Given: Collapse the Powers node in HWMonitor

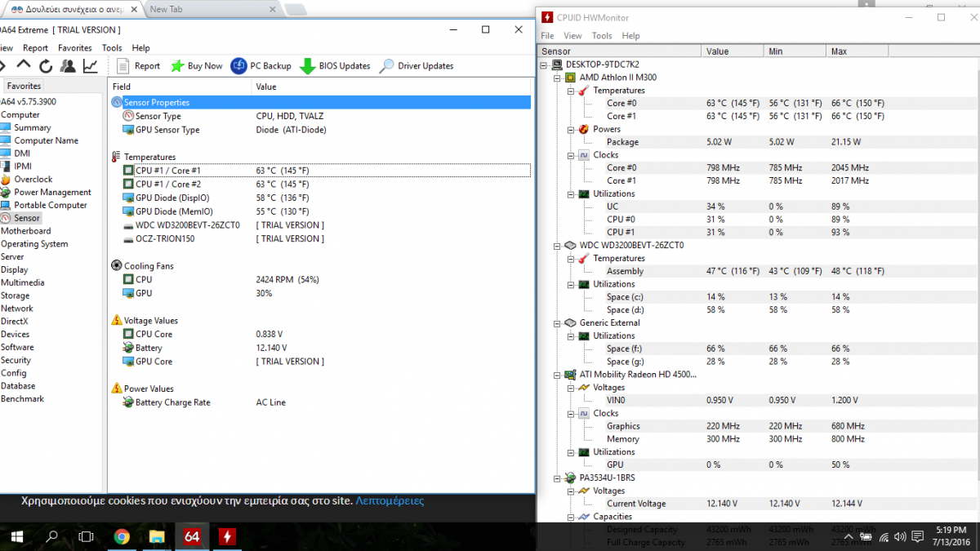Looking at the screenshot, I should point(571,129).
